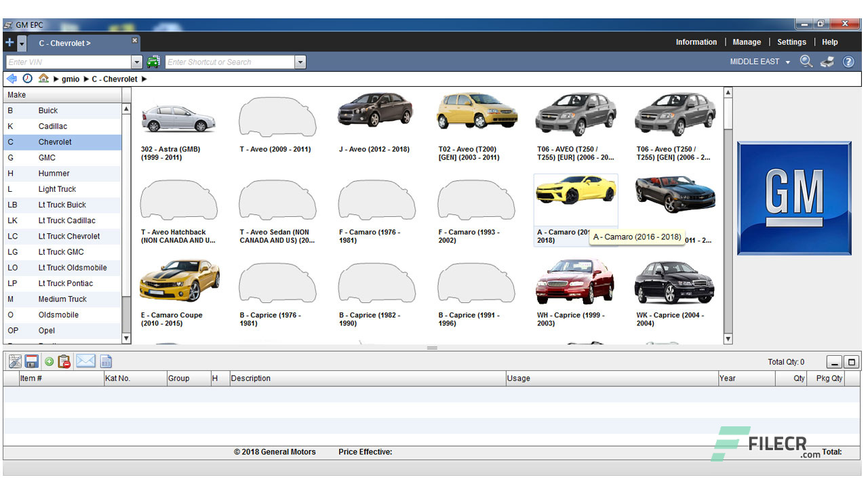
Task: Select Medium Truck make
Action: [x=62, y=299]
